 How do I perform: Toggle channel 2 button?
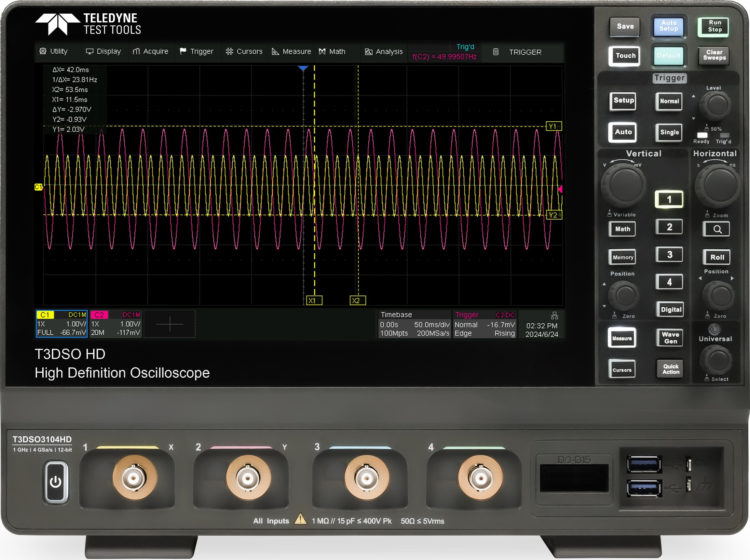669,227
